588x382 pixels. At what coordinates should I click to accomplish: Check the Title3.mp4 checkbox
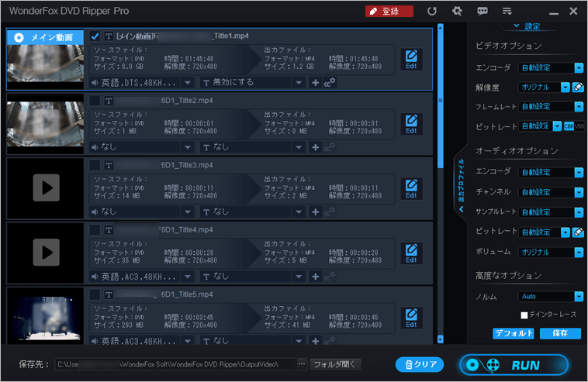95,165
